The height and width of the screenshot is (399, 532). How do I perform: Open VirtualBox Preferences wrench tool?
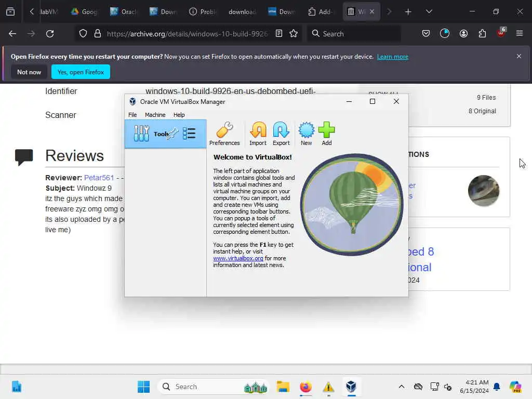coord(224,134)
